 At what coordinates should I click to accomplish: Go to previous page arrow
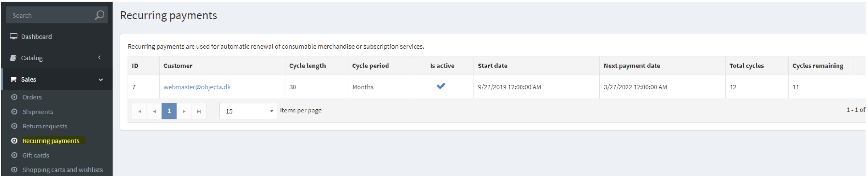click(154, 111)
